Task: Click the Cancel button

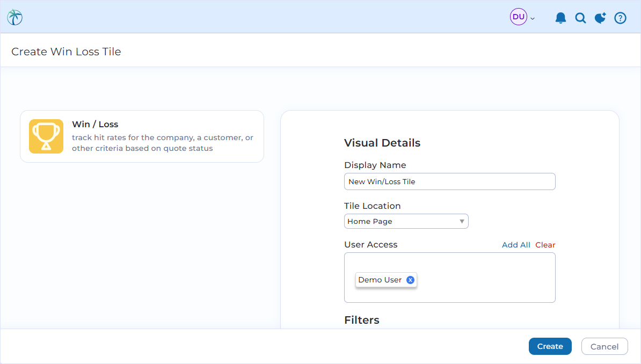Action: coord(604,346)
